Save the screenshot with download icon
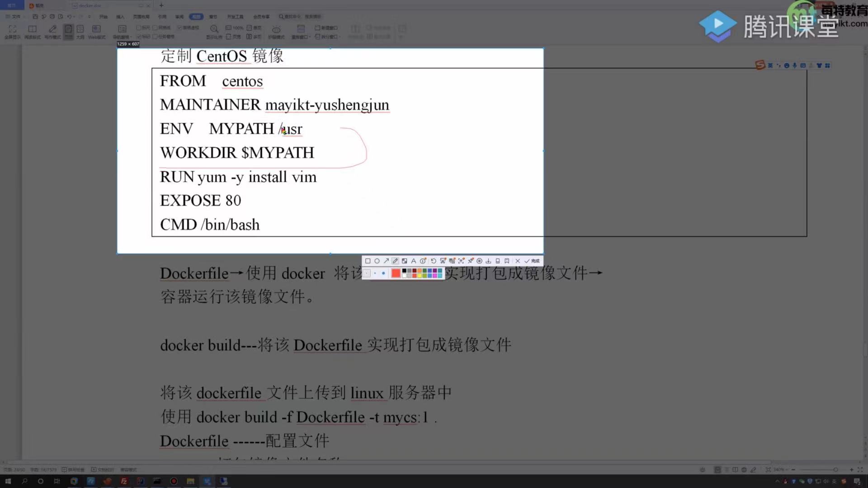 click(488, 261)
